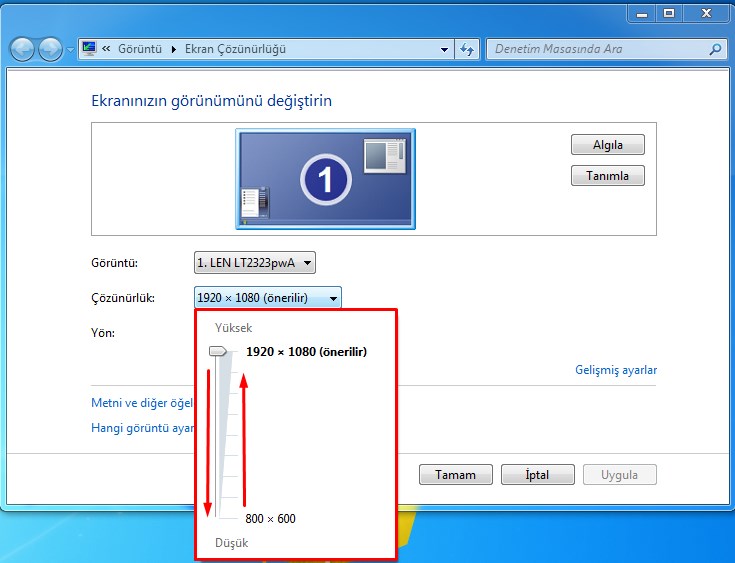Maximize the Ekran Çözünürlüğü window
The width and height of the screenshot is (735, 563).
tap(669, 13)
